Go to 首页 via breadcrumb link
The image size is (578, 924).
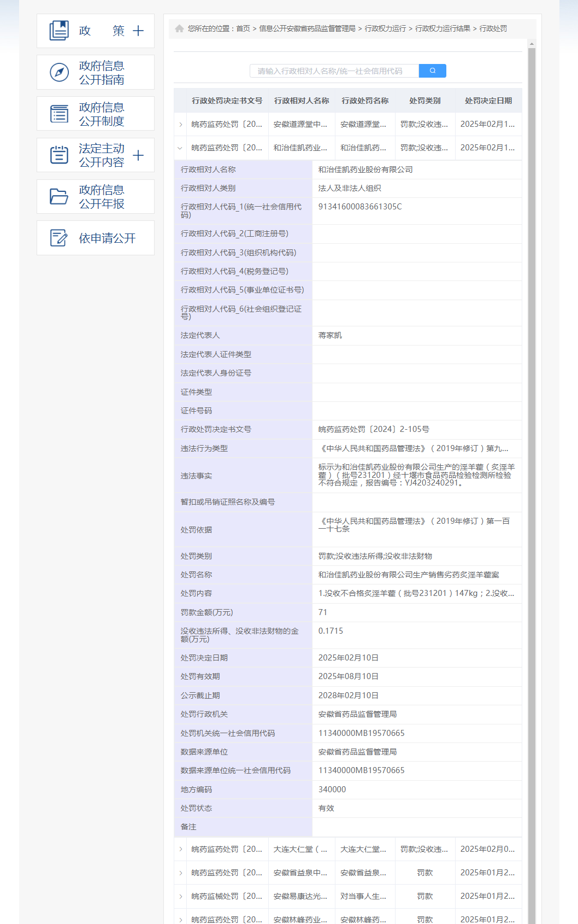point(243,28)
